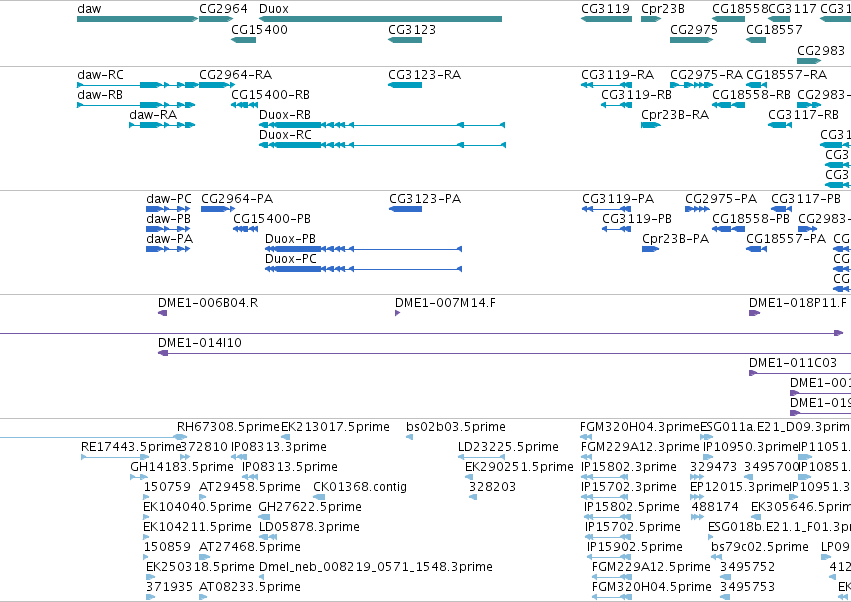This screenshot has width=851, height=602.
Task: Click the Cpr23B gene feature
Action: click(x=651, y=19)
